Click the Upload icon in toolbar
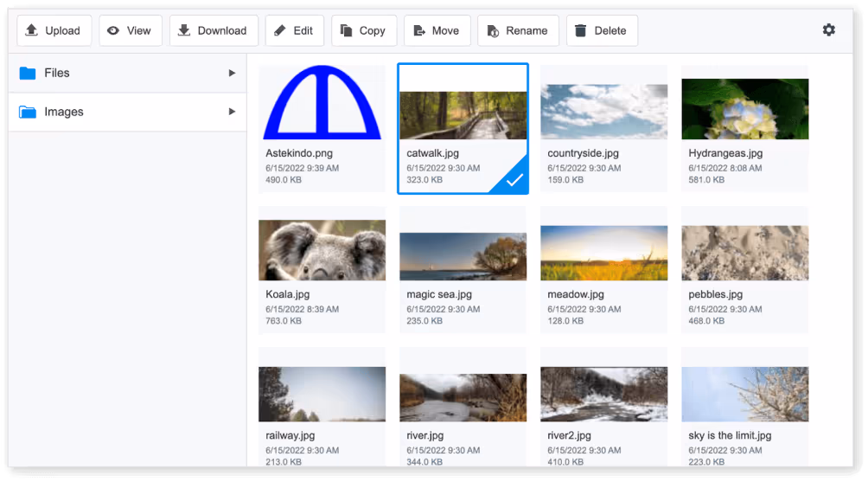 point(32,30)
